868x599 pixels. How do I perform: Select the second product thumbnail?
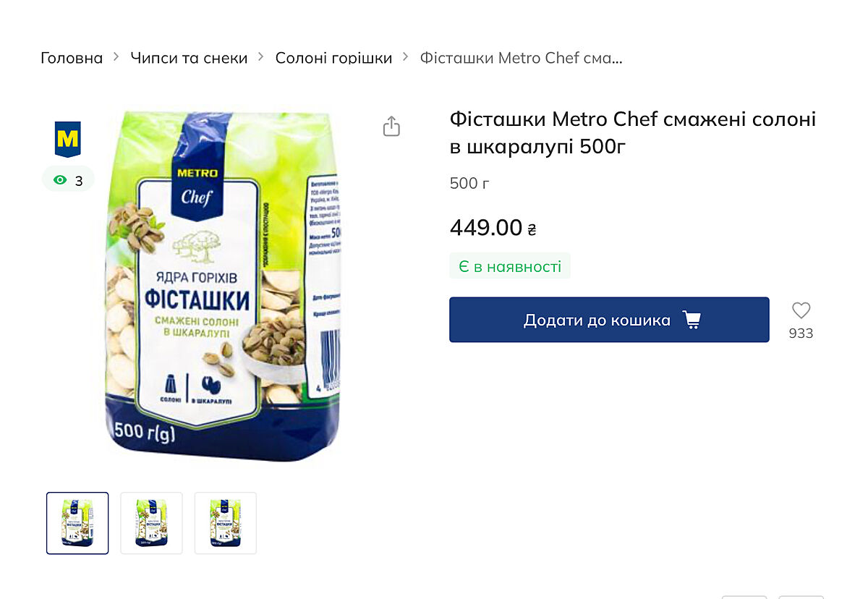[x=151, y=523]
